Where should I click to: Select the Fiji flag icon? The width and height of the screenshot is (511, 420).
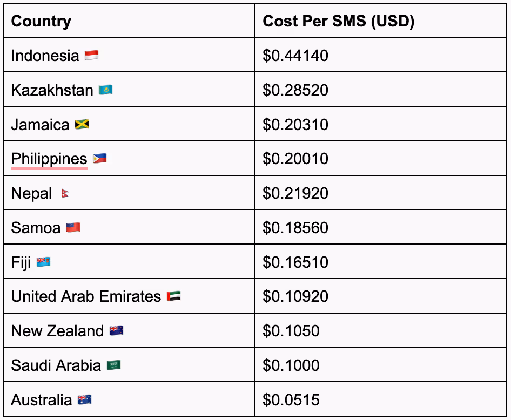tap(43, 262)
